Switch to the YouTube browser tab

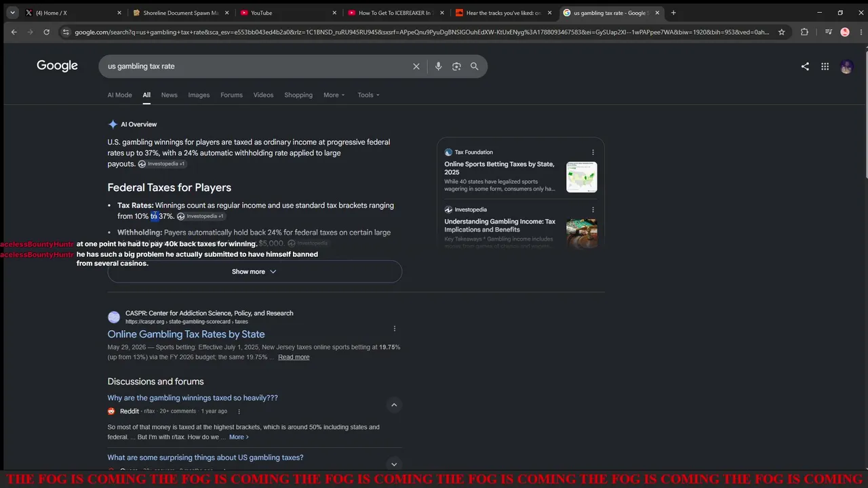pos(288,13)
